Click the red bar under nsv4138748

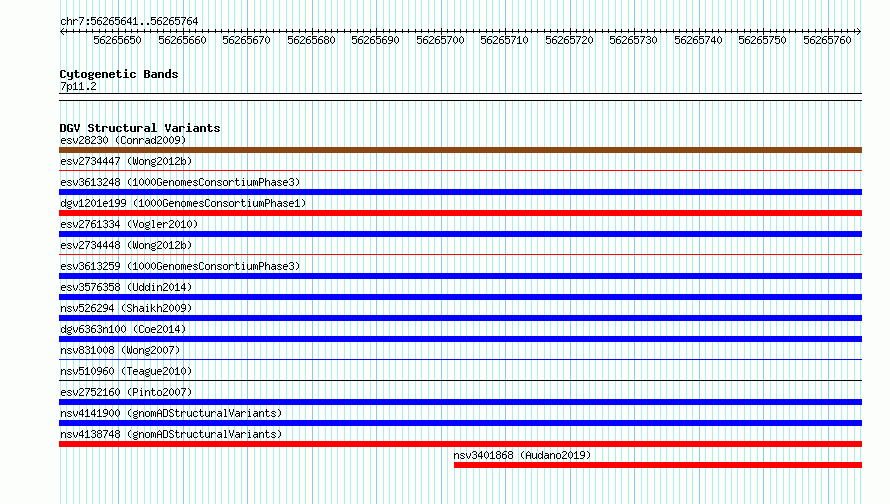460,444
